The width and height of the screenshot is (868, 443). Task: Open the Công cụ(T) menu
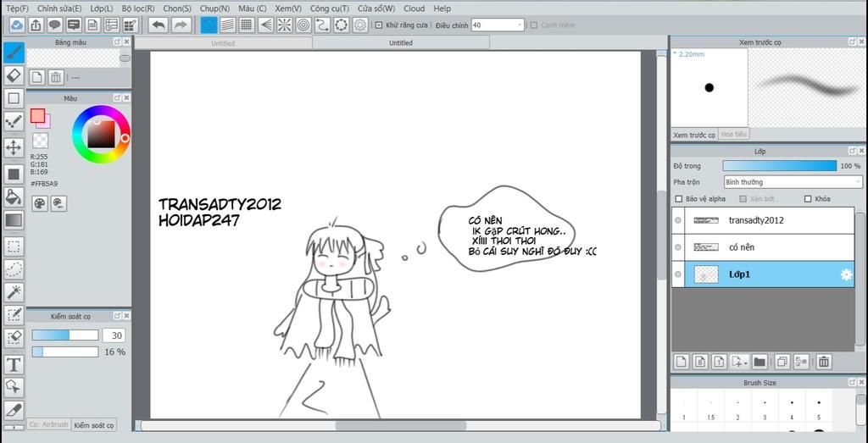click(330, 8)
